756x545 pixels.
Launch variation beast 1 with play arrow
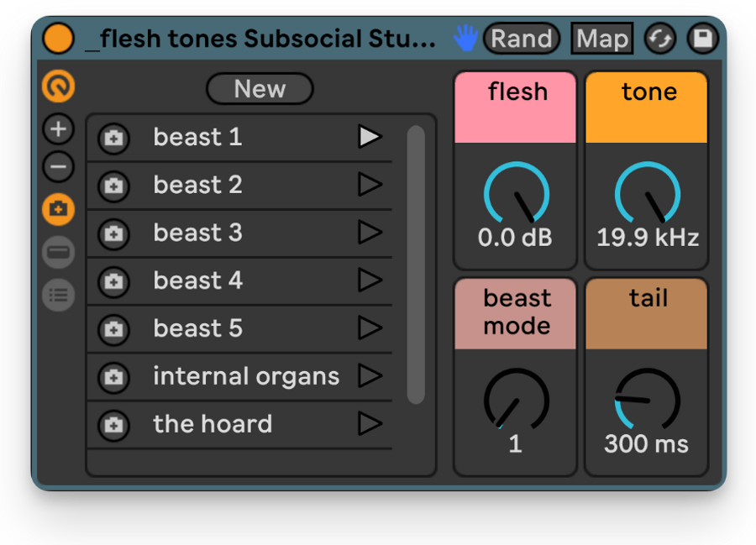point(370,137)
